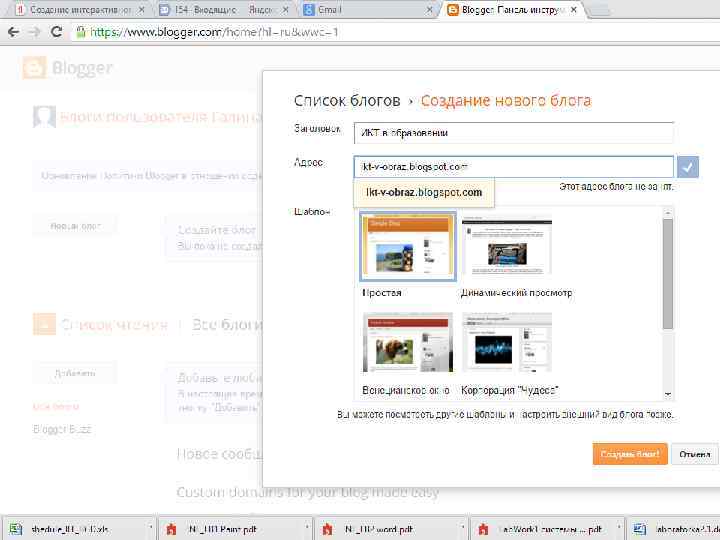Click the 'Создать блог!' orange button
This screenshot has height=540, width=720.
tap(630, 454)
